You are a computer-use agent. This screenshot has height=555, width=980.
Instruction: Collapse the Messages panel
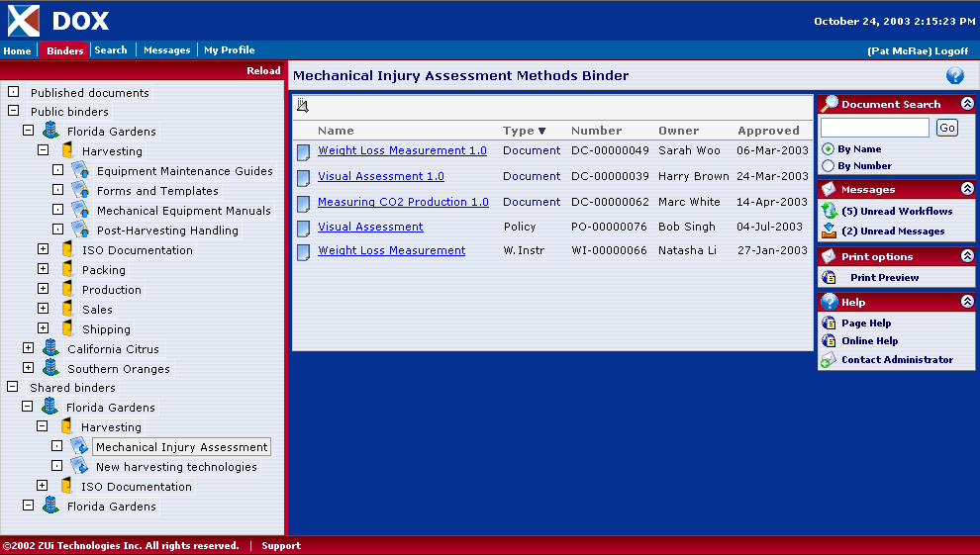coord(967,189)
